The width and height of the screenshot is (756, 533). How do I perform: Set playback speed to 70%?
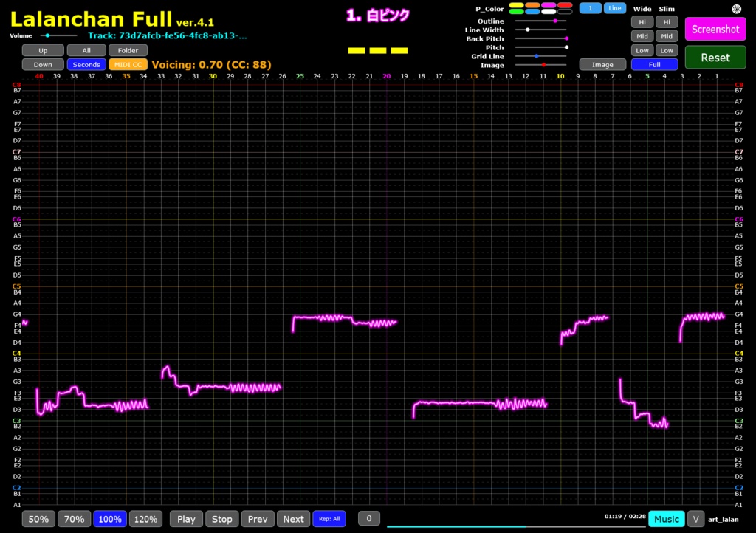tap(75, 519)
